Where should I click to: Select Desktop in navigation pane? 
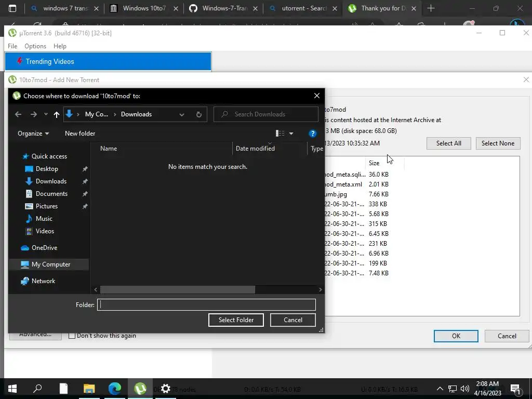pos(47,169)
